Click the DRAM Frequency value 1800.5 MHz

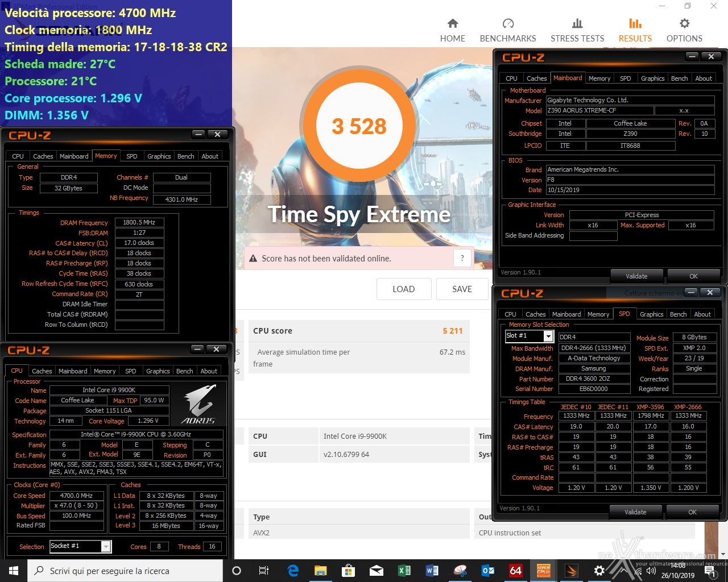(x=139, y=223)
